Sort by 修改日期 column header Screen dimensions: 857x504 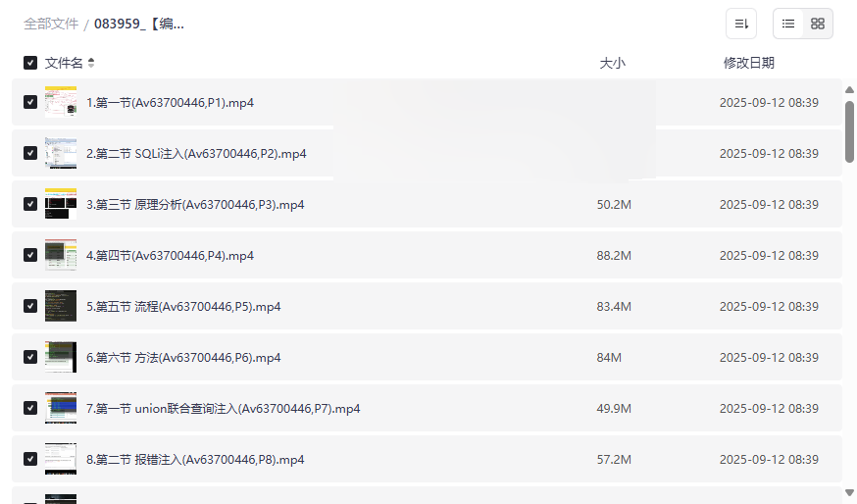coord(749,63)
